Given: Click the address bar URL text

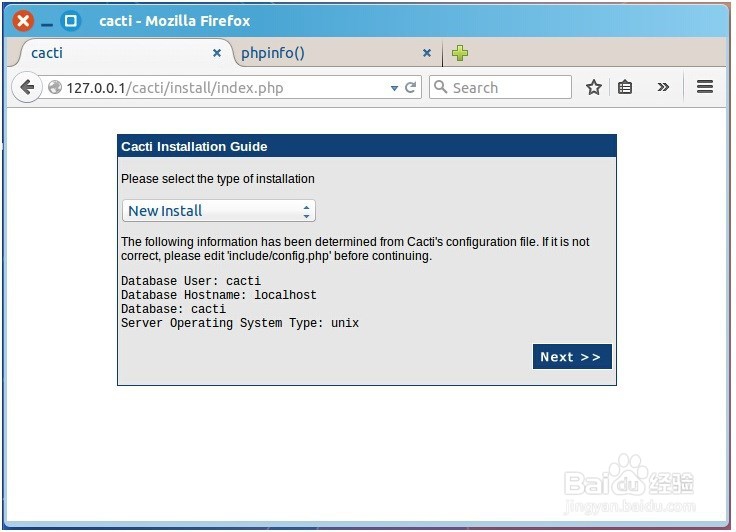Looking at the screenshot, I should [175, 88].
